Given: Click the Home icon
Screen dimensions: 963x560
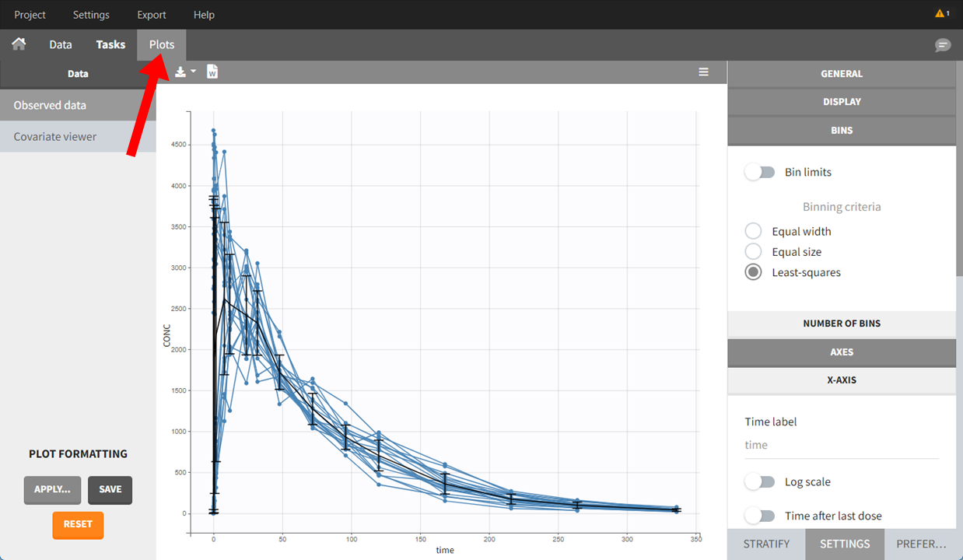Looking at the screenshot, I should click(x=19, y=44).
